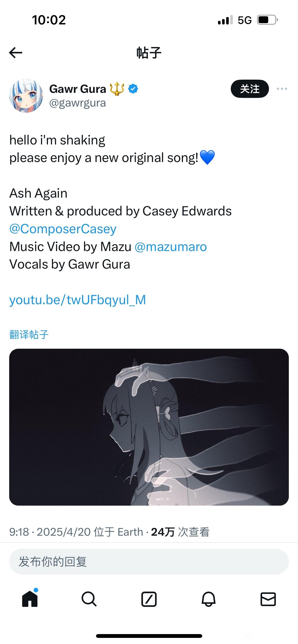298x644 pixels.
Task: Tap the Gawr Gura display name
Action: click(x=78, y=89)
